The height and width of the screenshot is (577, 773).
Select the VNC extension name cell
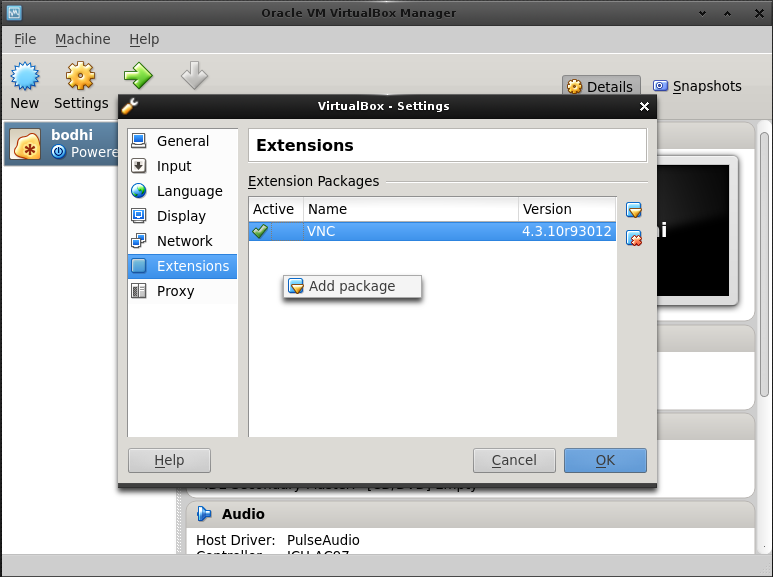(411, 231)
